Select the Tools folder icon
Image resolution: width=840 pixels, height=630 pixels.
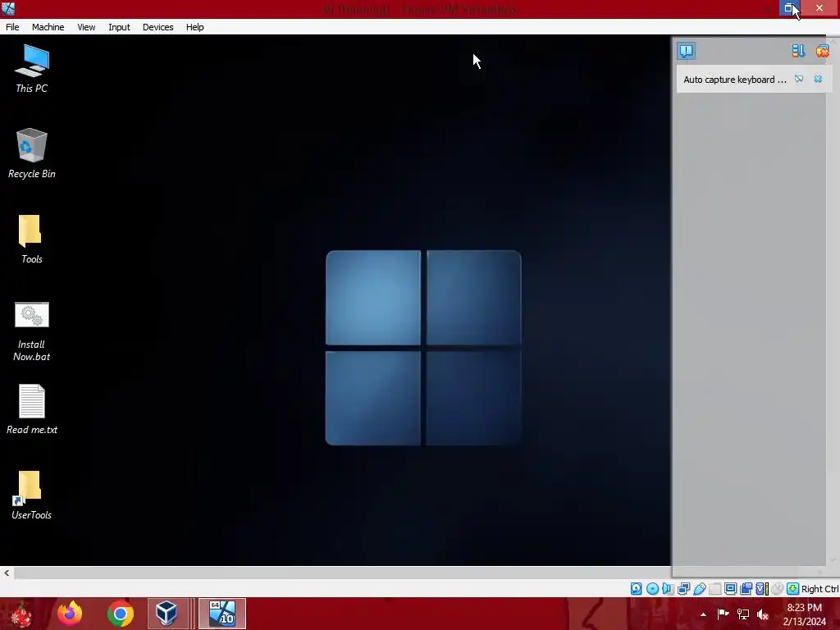tap(32, 239)
